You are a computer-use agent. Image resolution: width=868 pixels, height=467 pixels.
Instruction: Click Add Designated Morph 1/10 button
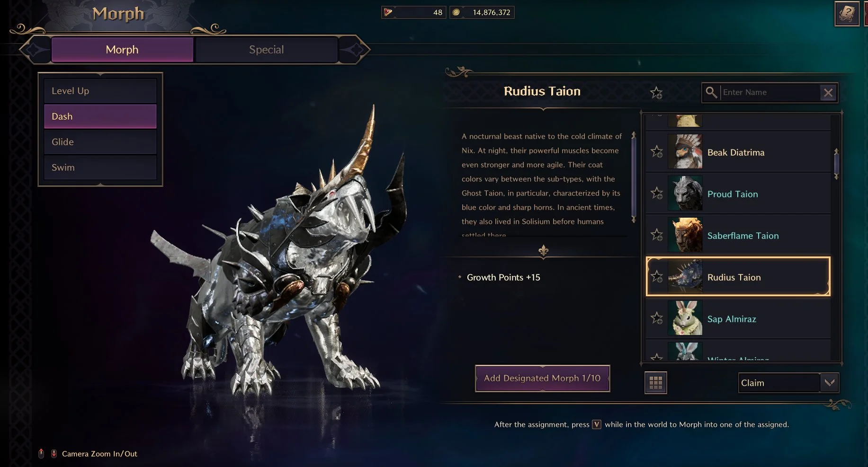click(543, 379)
